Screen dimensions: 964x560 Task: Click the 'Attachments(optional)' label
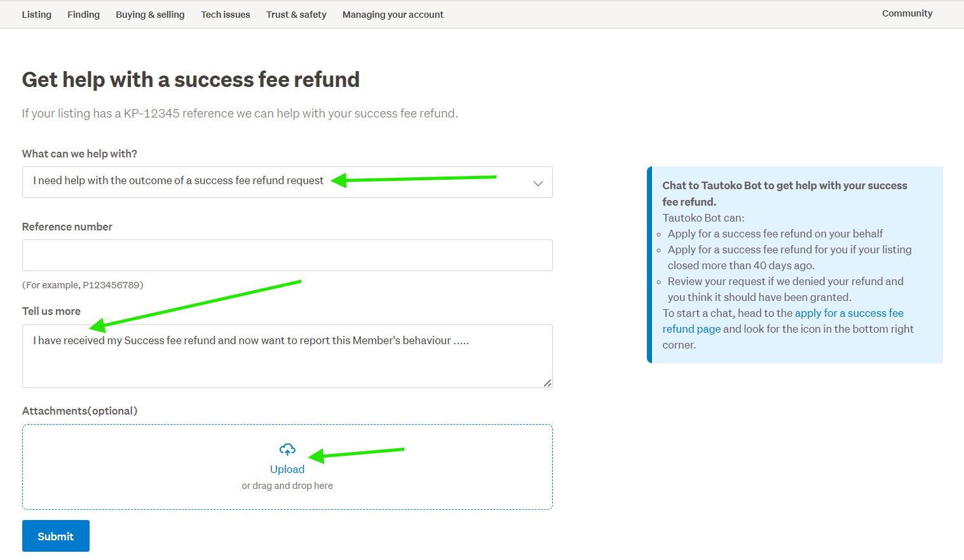pos(80,411)
